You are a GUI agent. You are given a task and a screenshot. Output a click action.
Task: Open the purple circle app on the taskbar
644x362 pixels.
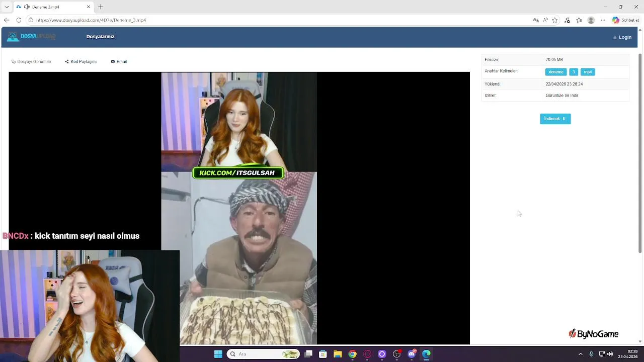coord(382,354)
